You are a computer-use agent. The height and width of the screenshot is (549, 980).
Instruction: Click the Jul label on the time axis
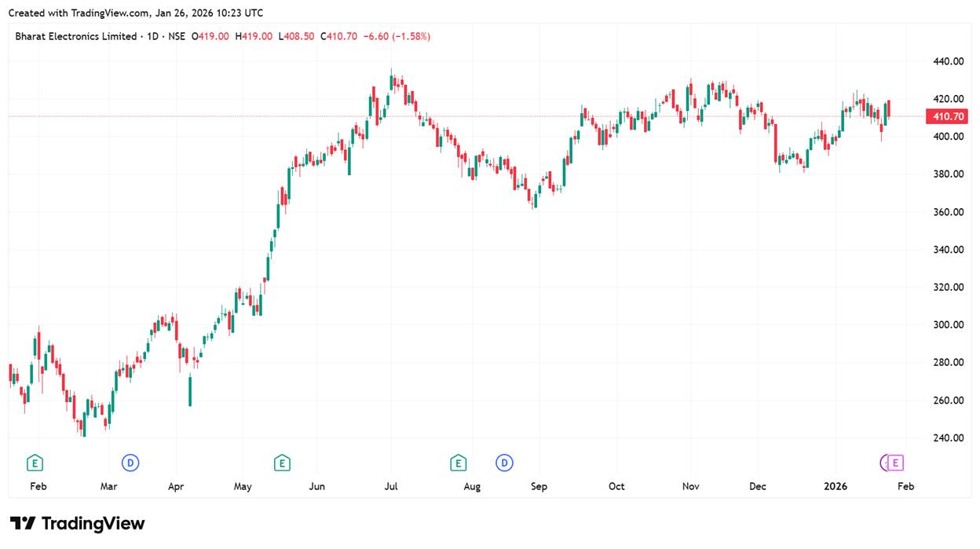[x=390, y=487]
